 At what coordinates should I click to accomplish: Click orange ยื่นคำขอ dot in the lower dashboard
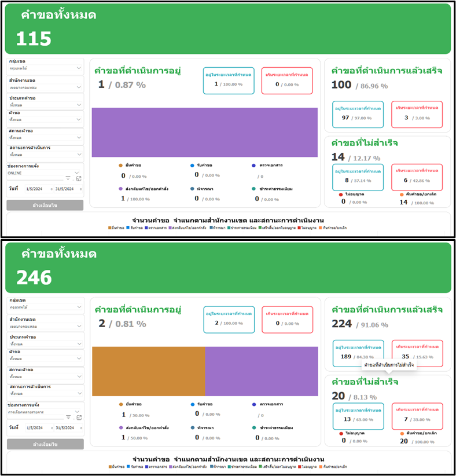click(x=121, y=404)
